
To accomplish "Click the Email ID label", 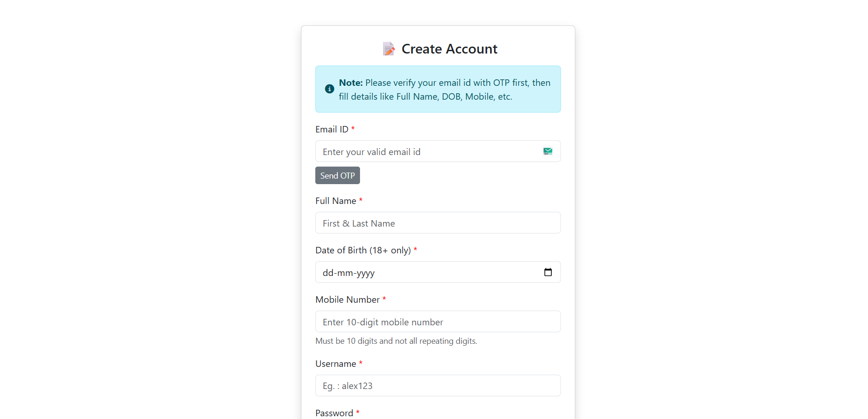I will pos(332,129).
